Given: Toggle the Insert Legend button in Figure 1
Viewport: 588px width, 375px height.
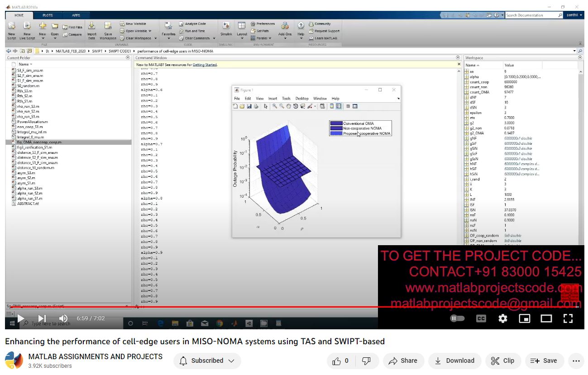Looking at the screenshot, I should tap(338, 106).
